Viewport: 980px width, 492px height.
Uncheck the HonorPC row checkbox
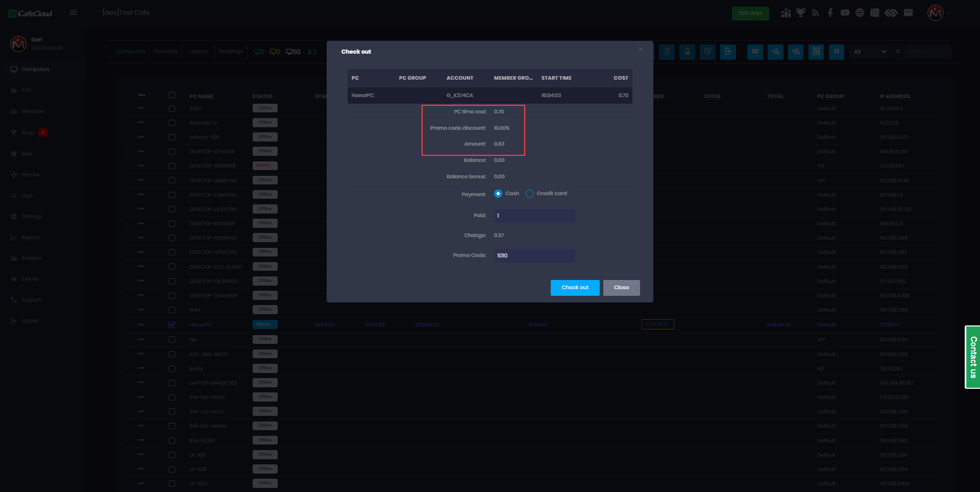point(172,325)
